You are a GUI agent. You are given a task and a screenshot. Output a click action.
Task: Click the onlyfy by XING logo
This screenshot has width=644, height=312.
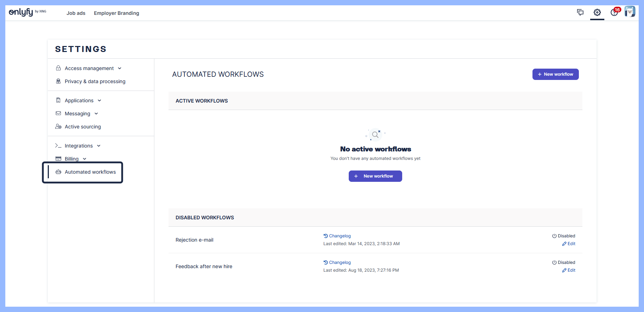pyautogui.click(x=28, y=12)
